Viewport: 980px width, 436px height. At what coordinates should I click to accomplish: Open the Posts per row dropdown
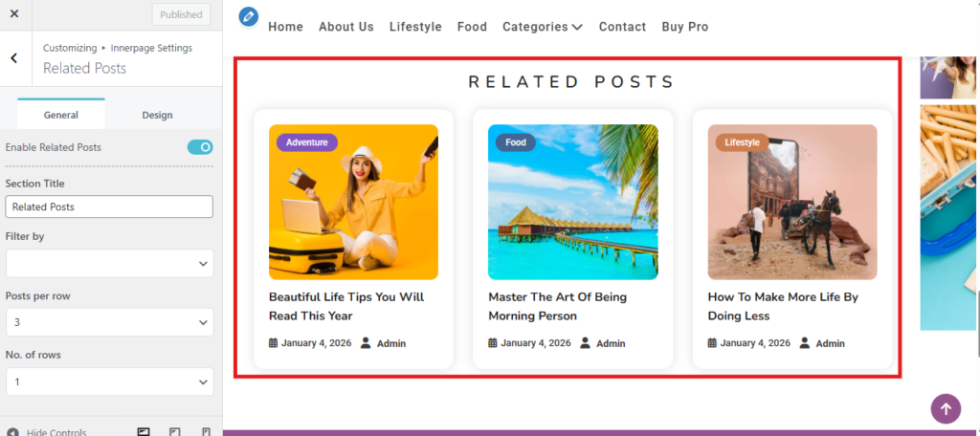click(109, 322)
